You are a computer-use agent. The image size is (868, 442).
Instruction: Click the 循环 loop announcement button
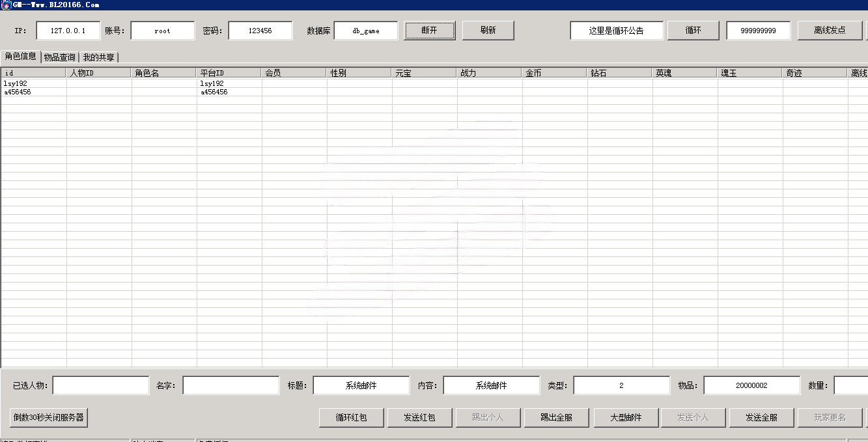(x=692, y=30)
